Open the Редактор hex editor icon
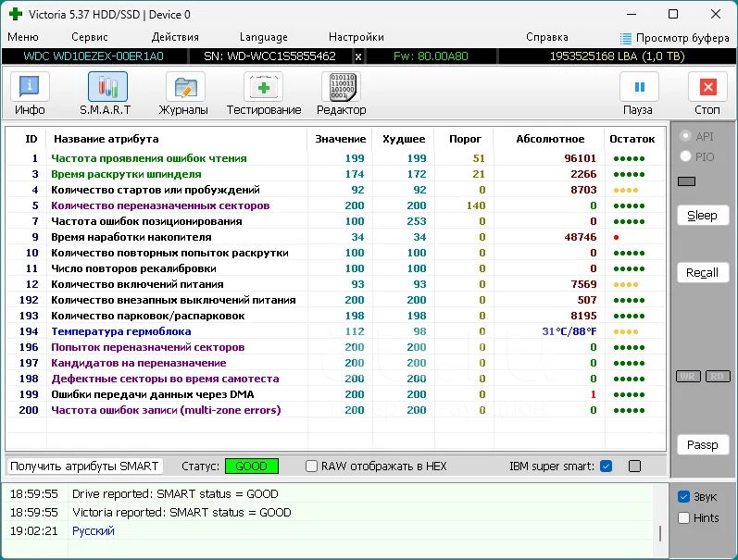Viewport: 738px width, 560px height. 342,87
